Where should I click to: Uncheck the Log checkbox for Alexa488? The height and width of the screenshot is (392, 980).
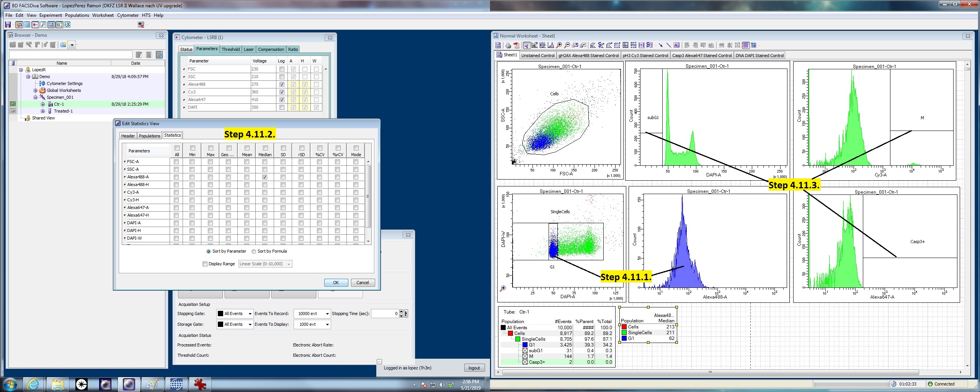[282, 85]
